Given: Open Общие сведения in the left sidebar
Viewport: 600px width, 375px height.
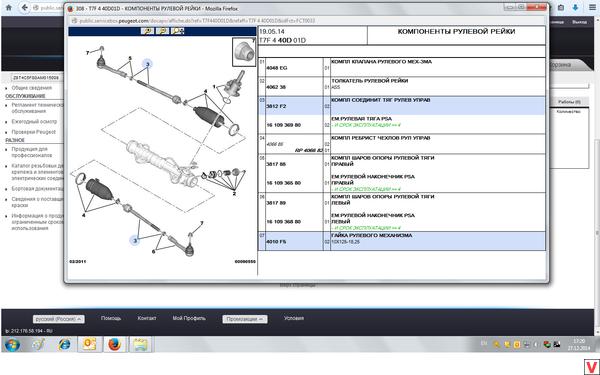Looking at the screenshot, I should [31, 88].
